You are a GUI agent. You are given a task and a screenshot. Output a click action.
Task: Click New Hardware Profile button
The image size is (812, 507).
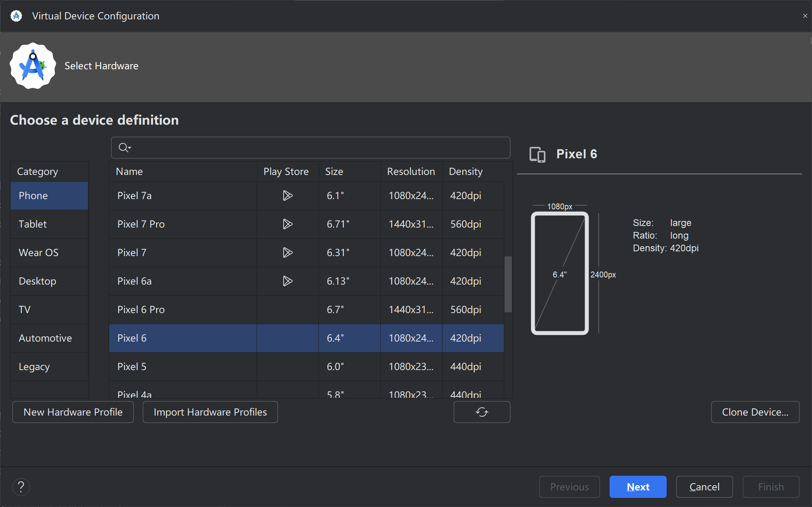tap(73, 412)
